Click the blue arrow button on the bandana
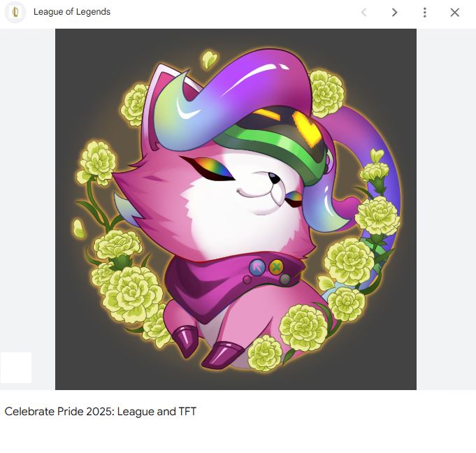The image size is (476, 453). point(257,268)
